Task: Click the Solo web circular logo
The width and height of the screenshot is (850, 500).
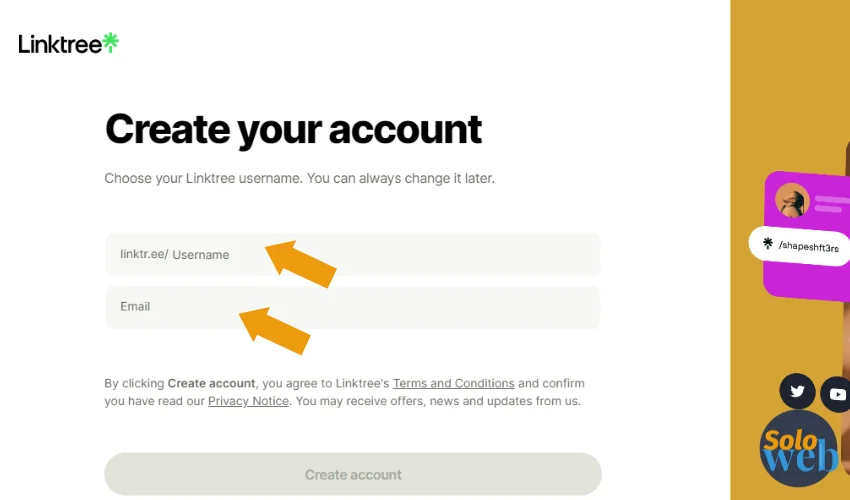Action: (799, 448)
